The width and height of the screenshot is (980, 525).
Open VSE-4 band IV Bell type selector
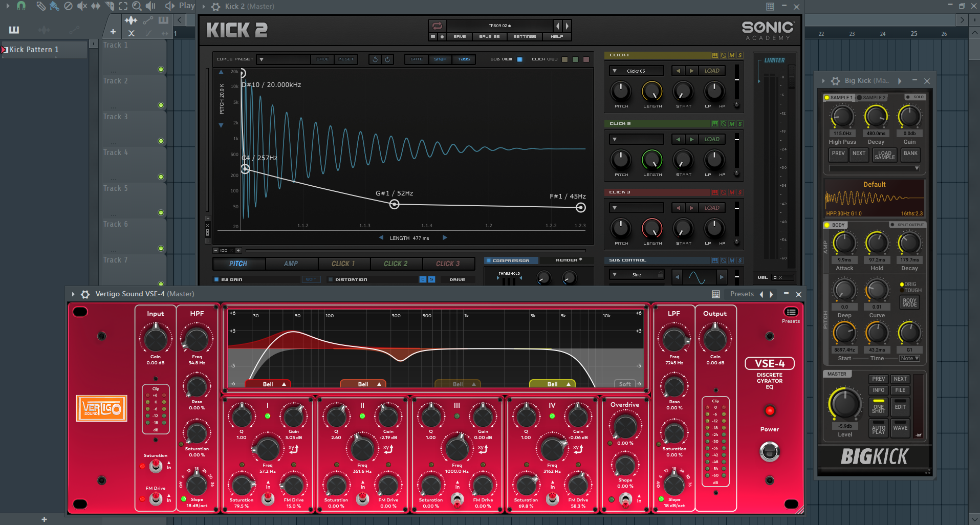coord(553,384)
